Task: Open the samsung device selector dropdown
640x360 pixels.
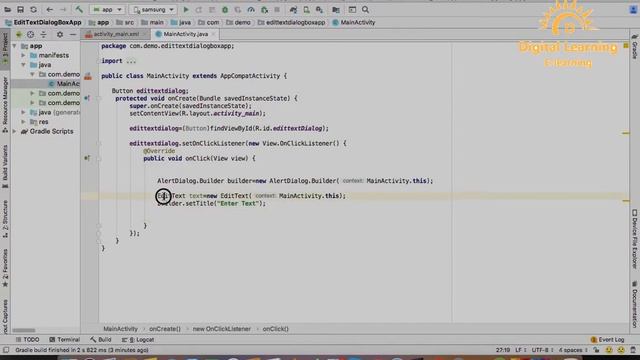Action: [x=153, y=9]
